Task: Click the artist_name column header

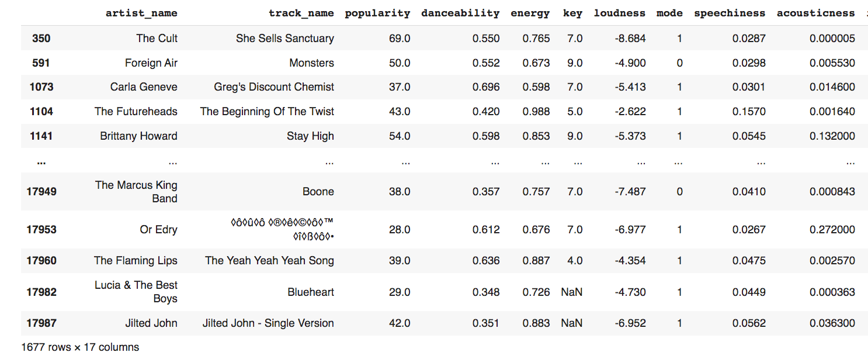Action: [141, 13]
